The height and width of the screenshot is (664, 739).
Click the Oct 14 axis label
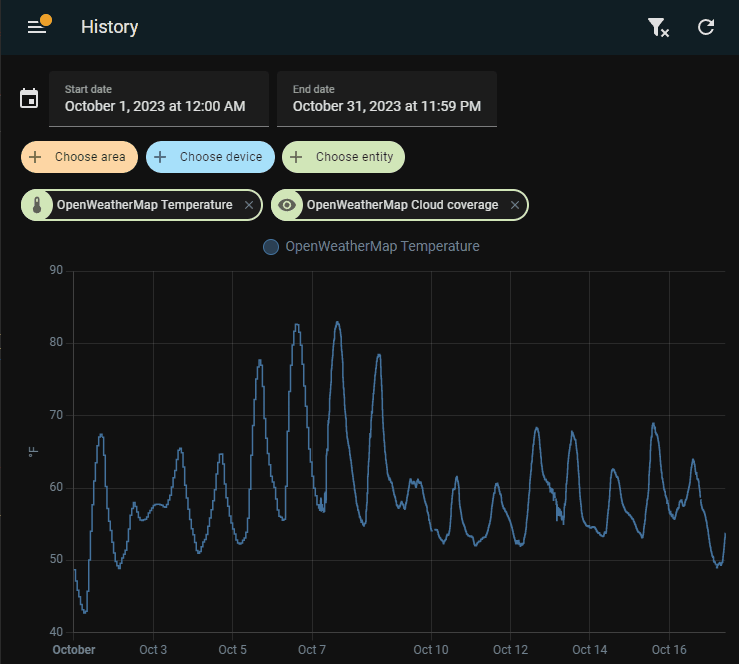(590, 650)
